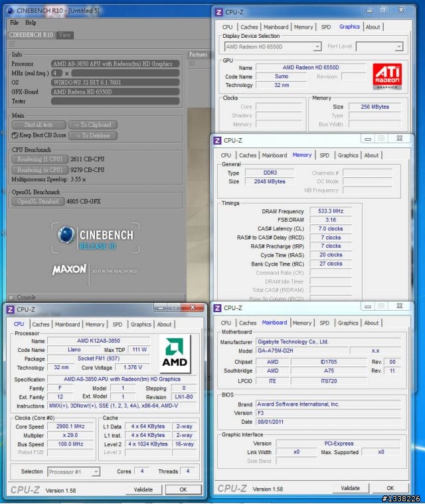
Task: Click the AMD processor logo
Action: 175,353
